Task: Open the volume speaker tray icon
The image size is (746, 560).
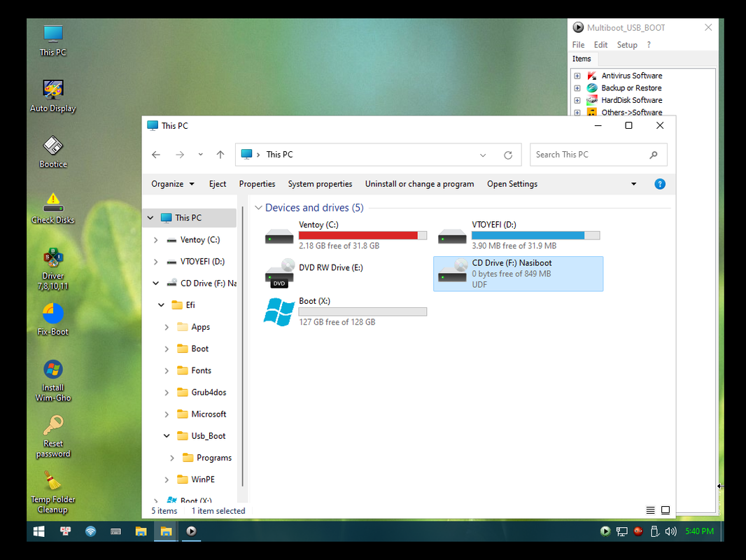Action: [670, 531]
